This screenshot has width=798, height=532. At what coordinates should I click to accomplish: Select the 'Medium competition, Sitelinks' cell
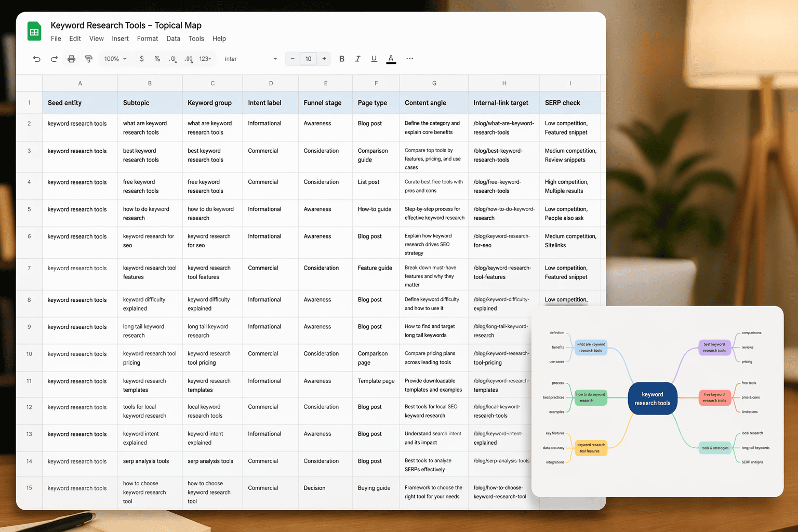pyautogui.click(x=570, y=243)
